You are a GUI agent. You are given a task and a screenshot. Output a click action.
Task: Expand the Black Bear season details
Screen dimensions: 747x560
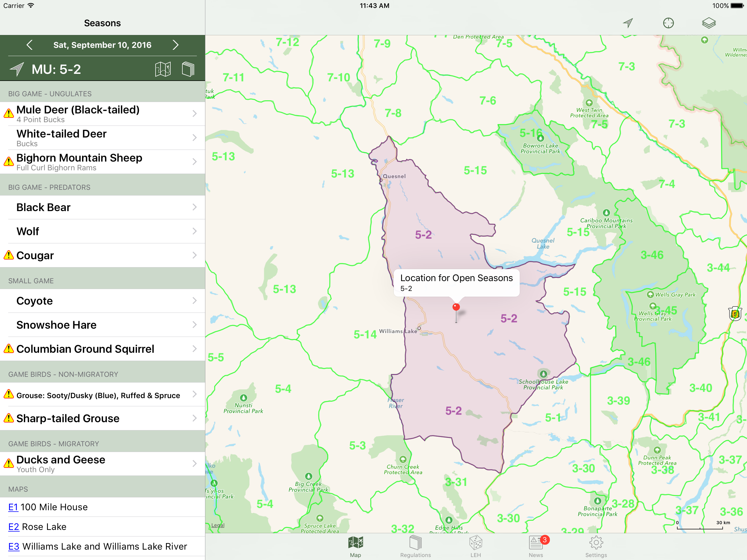[102, 207]
